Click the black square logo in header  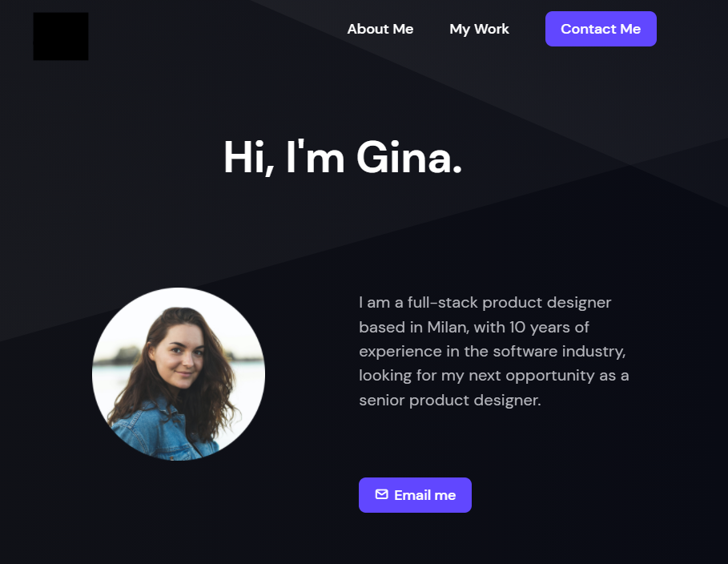coord(61,36)
